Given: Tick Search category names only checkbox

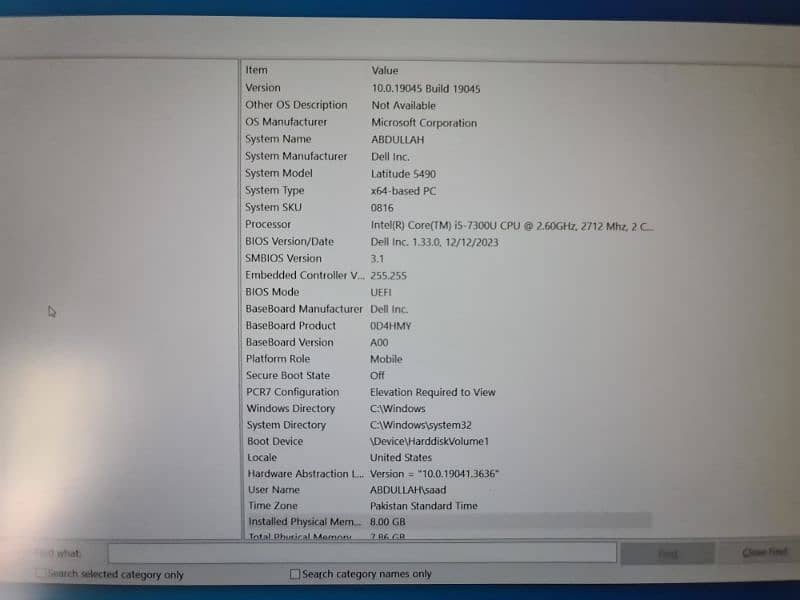Looking at the screenshot, I should [x=295, y=574].
